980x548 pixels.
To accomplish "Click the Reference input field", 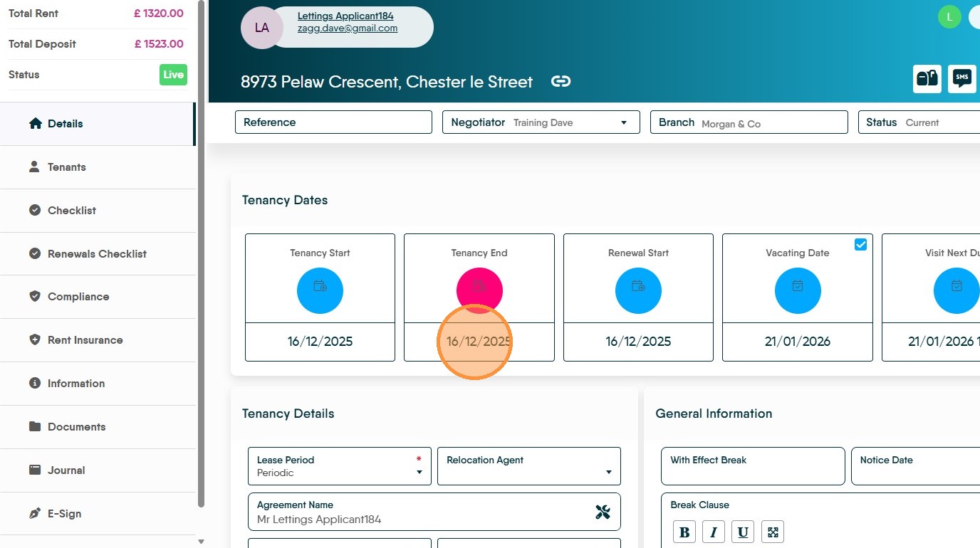I will point(333,122).
